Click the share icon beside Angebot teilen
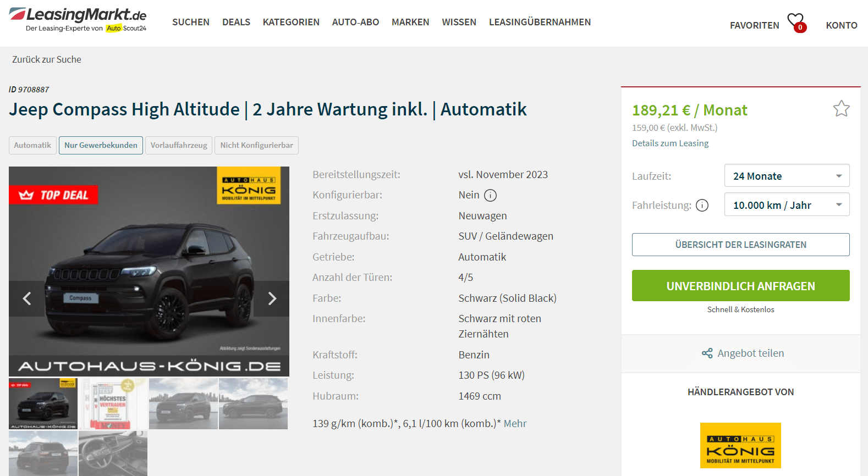The image size is (868, 476). tap(707, 353)
